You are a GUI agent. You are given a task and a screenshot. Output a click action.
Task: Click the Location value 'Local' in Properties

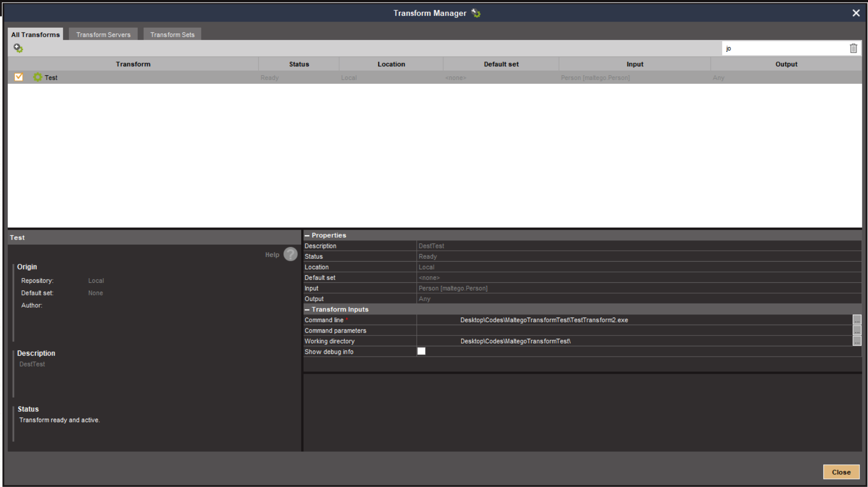pyautogui.click(x=426, y=267)
